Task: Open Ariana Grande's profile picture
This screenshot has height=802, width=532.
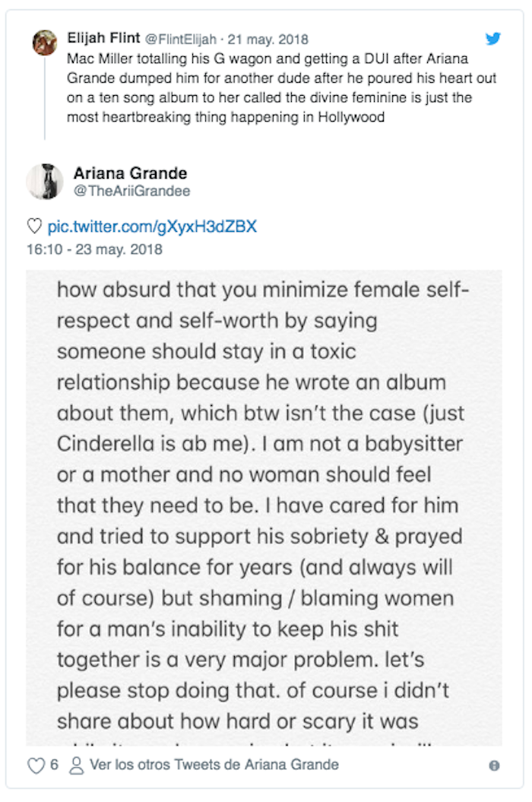Action: [x=45, y=182]
